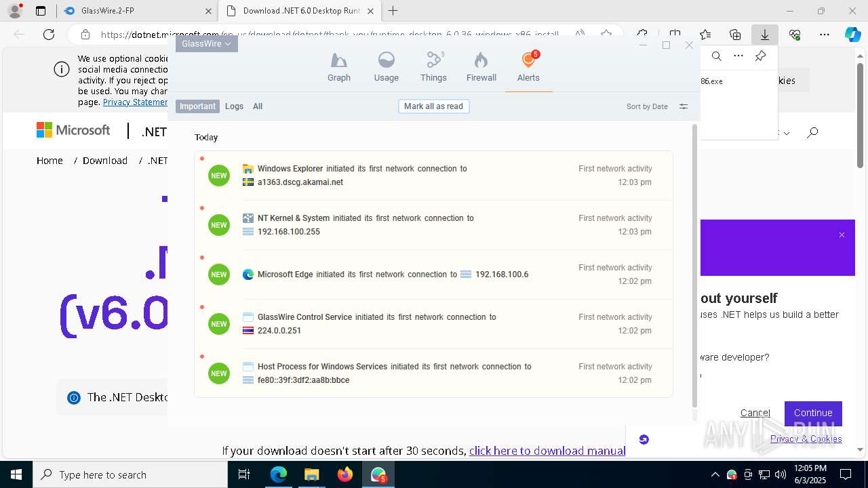Screen dimensions: 868x488
Task: Mark all alerts as read
Action: pos(433,106)
